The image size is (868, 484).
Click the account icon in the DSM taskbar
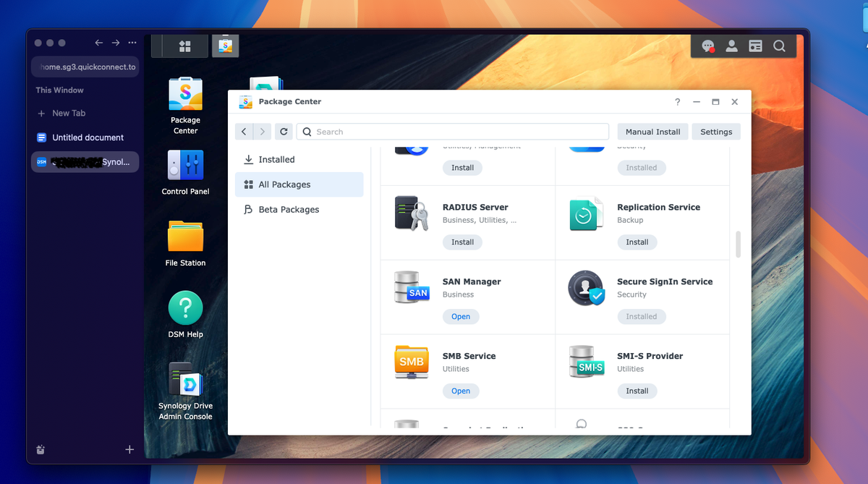click(731, 46)
